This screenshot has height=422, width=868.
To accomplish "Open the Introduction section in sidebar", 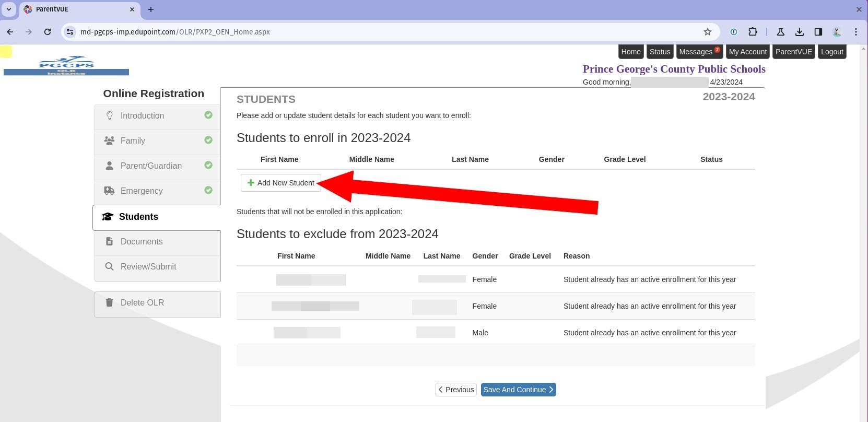I will point(142,116).
